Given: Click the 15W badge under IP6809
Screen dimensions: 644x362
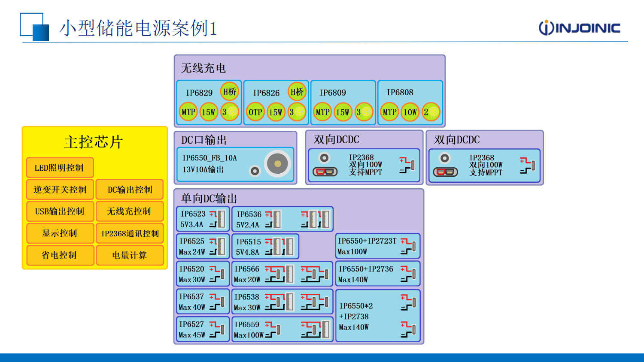Looking at the screenshot, I should tap(343, 112).
